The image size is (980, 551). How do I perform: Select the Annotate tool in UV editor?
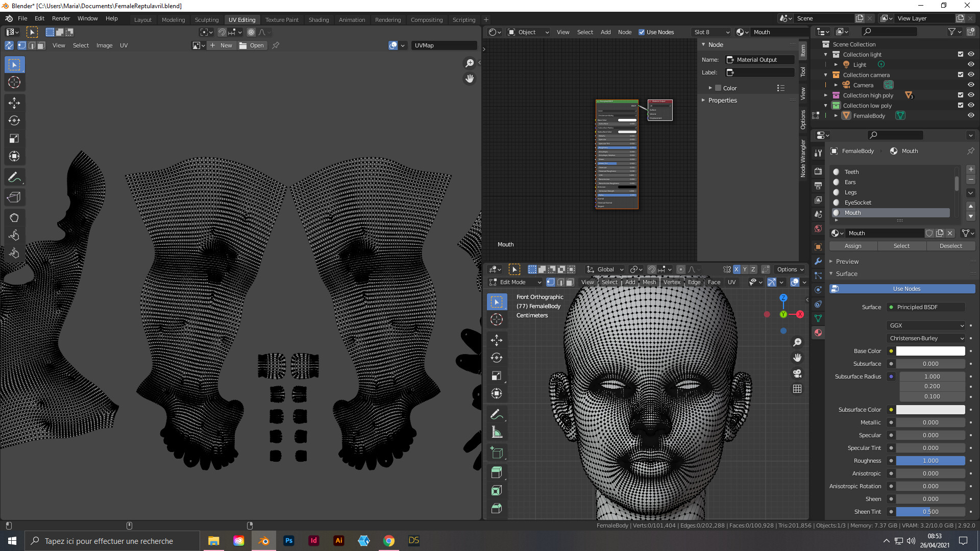[x=14, y=177]
